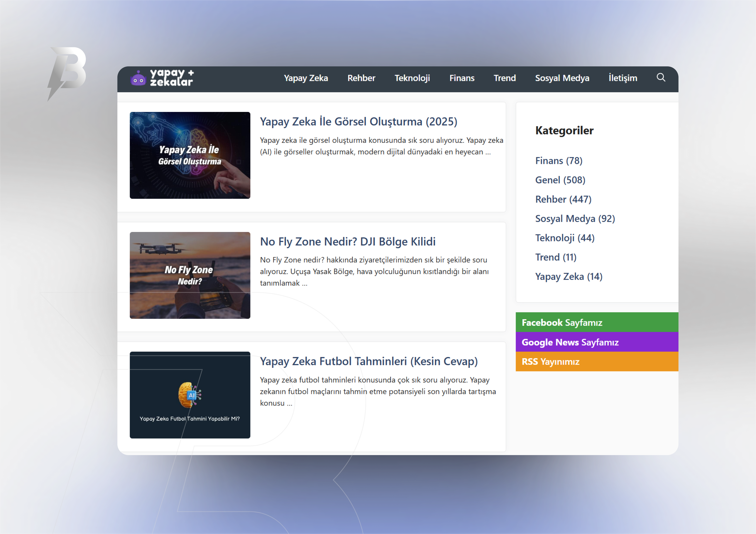Open the Yapay Zeka menu item

[x=306, y=78]
